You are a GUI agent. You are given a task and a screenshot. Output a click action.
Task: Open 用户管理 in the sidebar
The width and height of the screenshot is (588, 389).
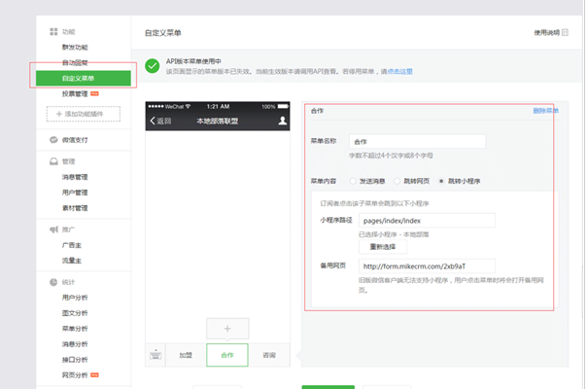75,193
